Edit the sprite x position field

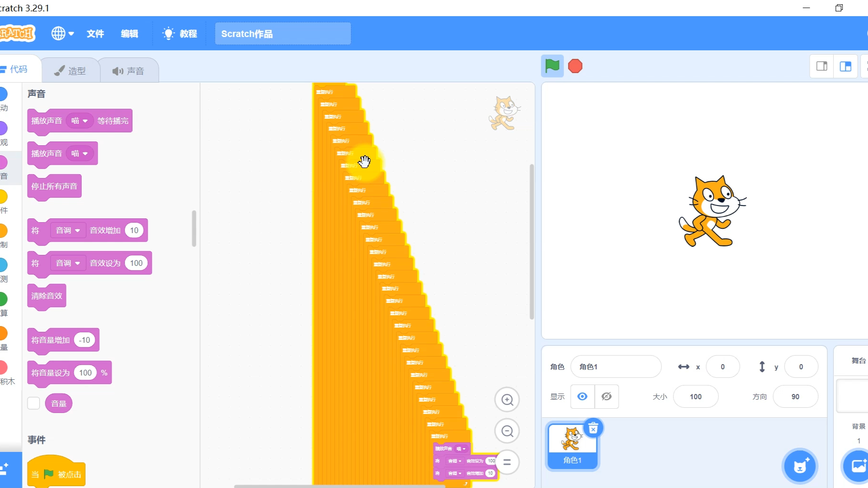[x=723, y=366]
